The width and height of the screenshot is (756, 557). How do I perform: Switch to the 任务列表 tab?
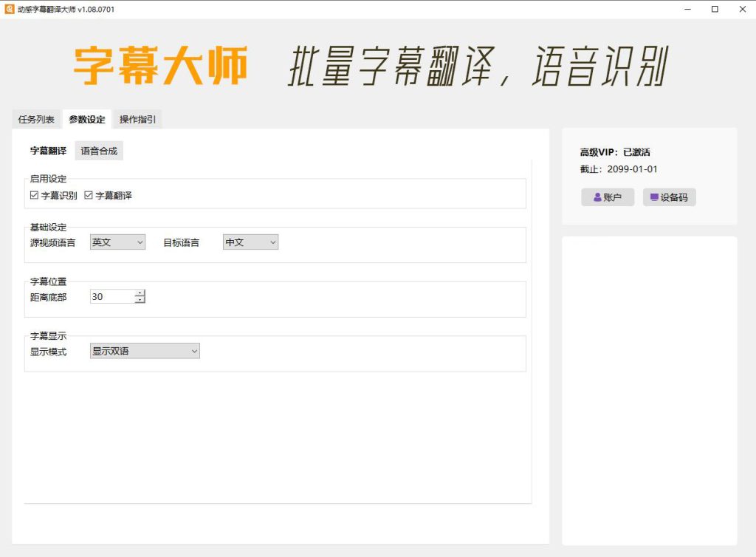(x=36, y=119)
